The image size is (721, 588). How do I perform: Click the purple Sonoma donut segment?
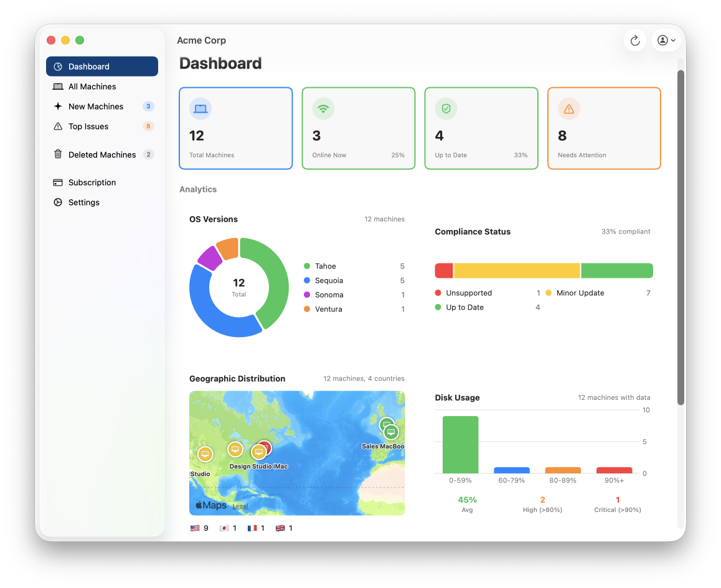coord(210,258)
